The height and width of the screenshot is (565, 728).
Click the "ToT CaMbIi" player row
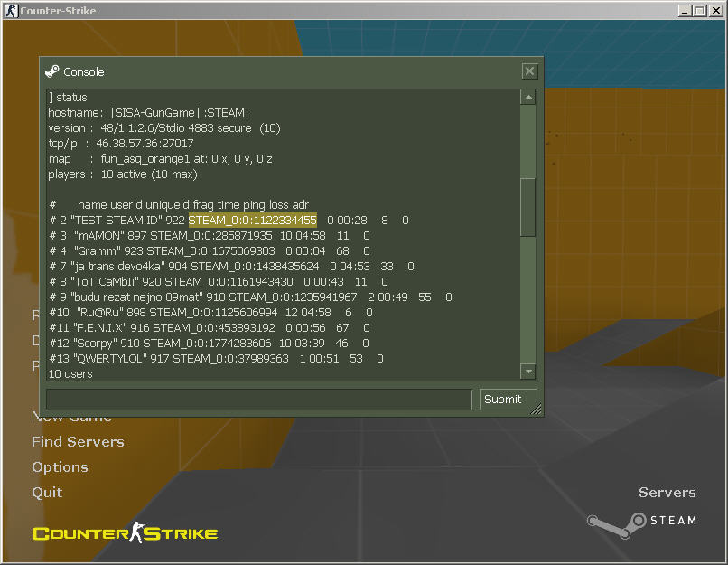click(219, 281)
